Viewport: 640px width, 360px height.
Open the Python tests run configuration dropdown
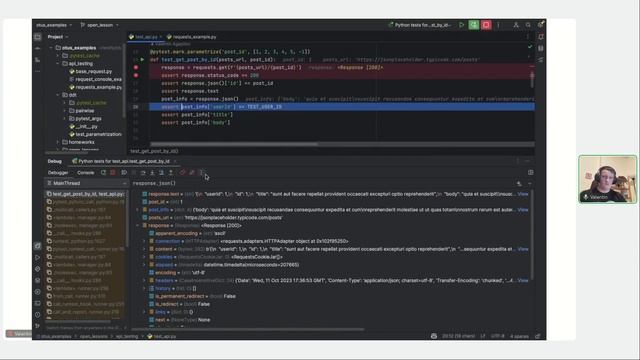420,25
